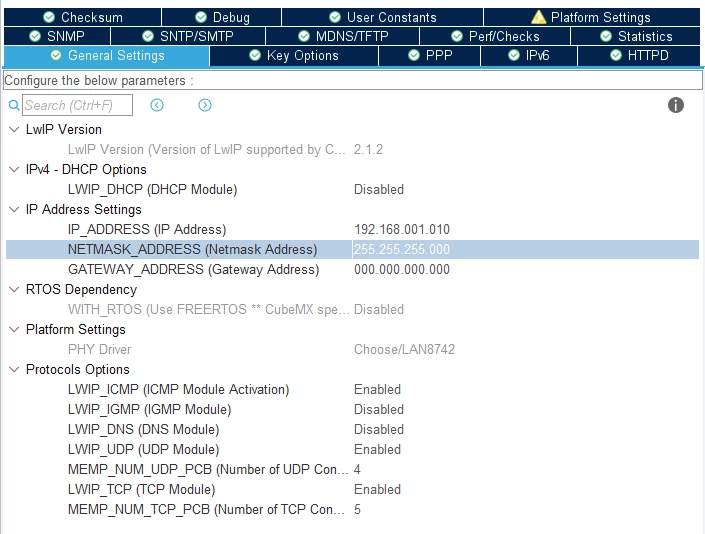Select the IP_ADDRESS (IP Address) row
The width and height of the screenshot is (705, 534).
(352, 229)
